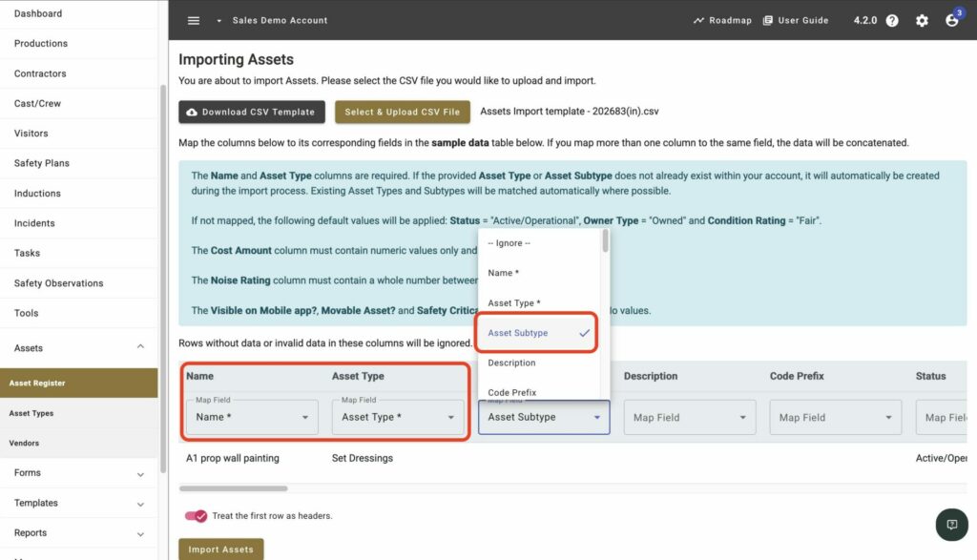This screenshot has height=560, width=977.
Task: Click the Import Assets button
Action: pos(221,550)
